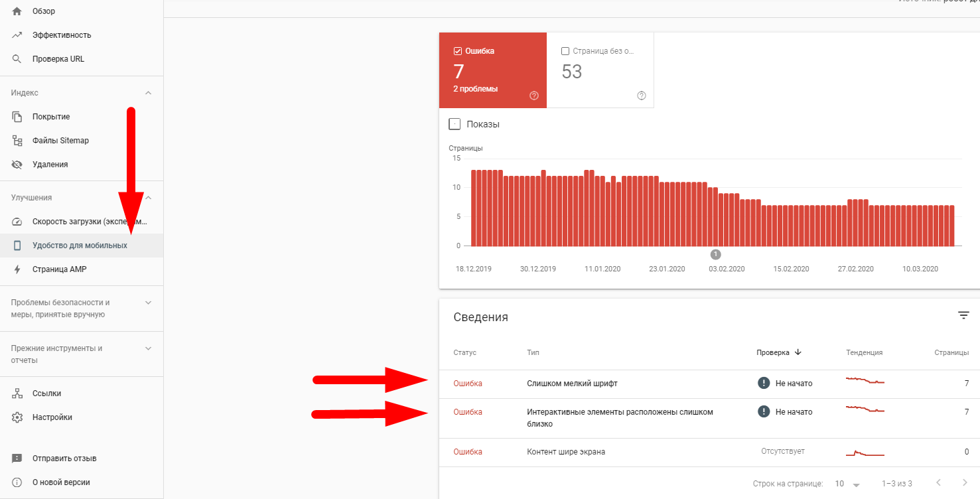Viewport: 980px width, 499px height.
Task: Click the Удобство для мобильных phone icon
Action: [x=17, y=246]
